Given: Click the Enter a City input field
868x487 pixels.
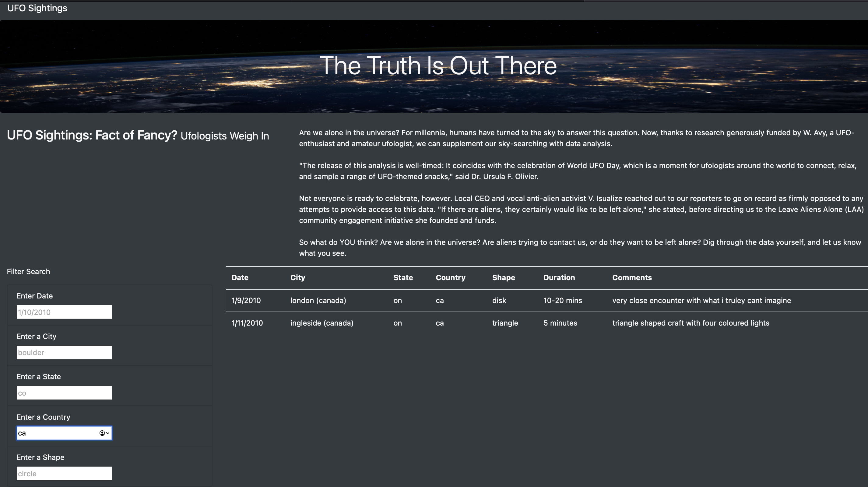Looking at the screenshot, I should [64, 352].
